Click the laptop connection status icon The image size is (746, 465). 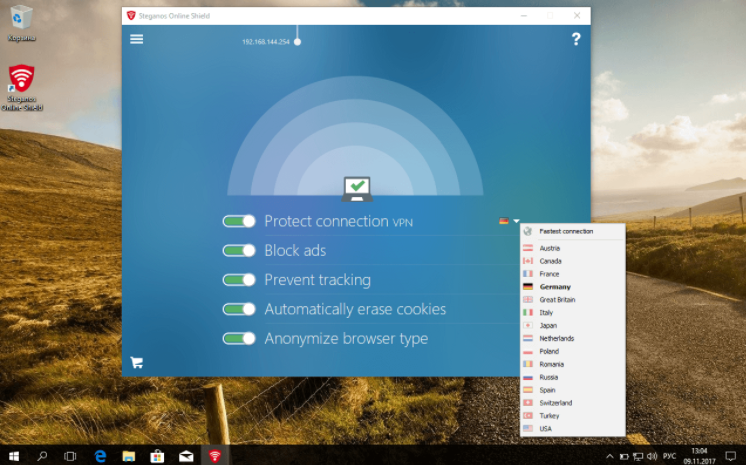pos(357,188)
